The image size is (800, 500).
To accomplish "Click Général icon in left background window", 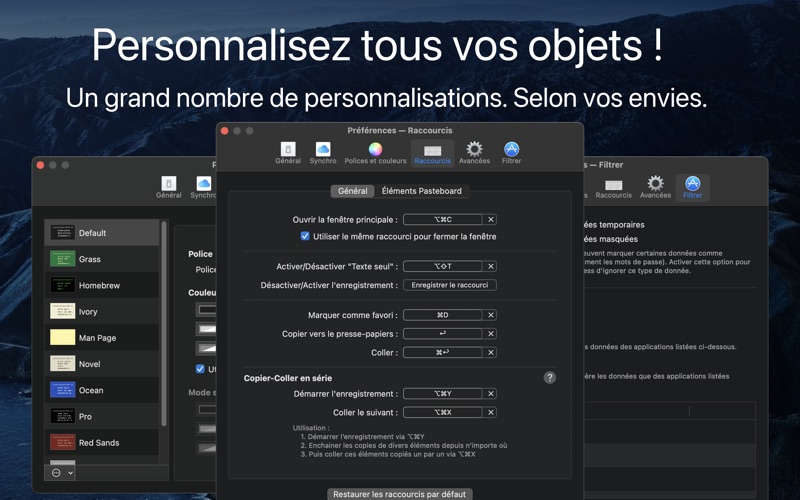I will pos(168,187).
